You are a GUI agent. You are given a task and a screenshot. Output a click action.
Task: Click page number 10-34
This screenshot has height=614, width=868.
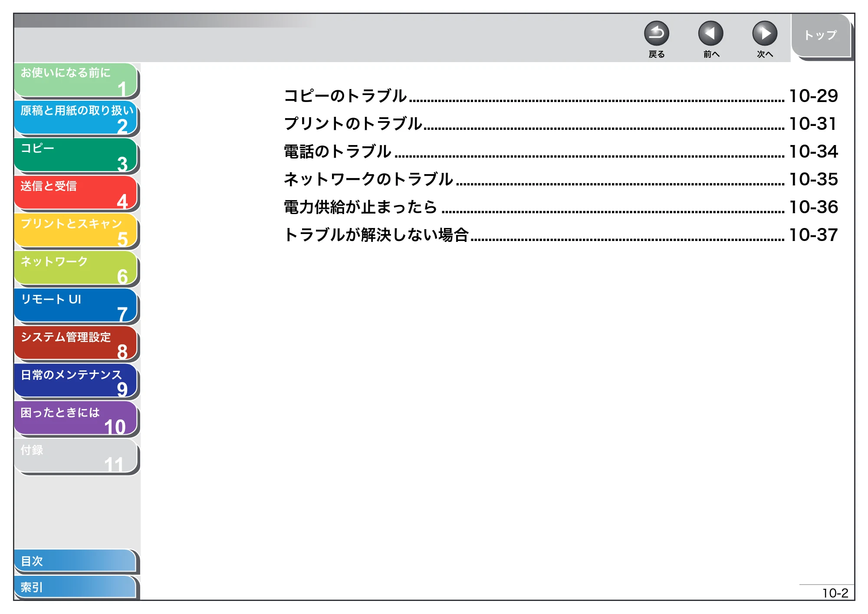(813, 152)
